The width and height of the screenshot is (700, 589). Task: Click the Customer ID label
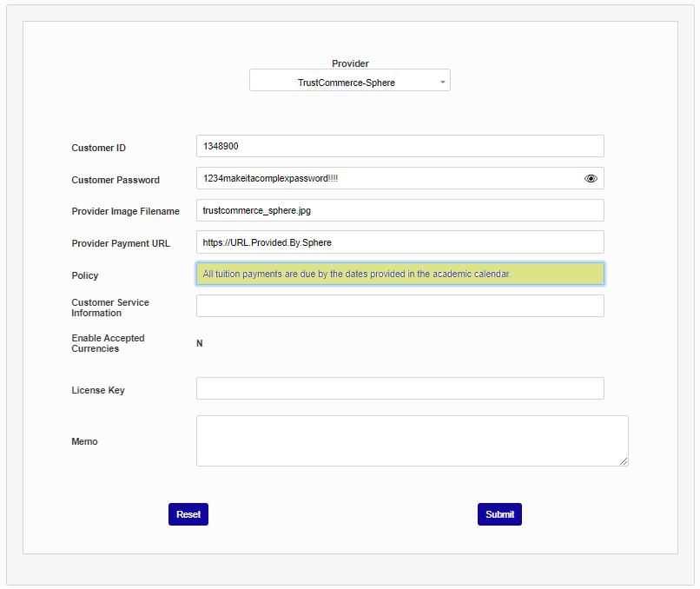point(98,148)
